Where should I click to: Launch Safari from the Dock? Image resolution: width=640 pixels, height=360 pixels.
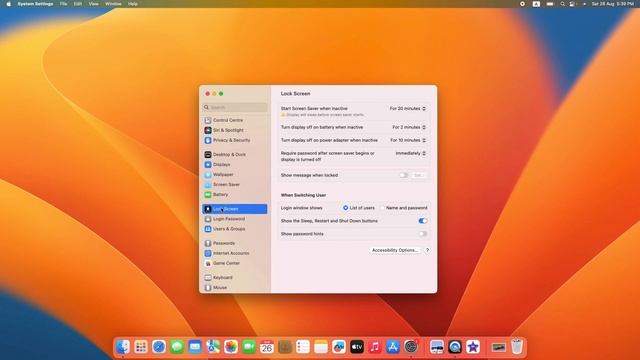159,347
